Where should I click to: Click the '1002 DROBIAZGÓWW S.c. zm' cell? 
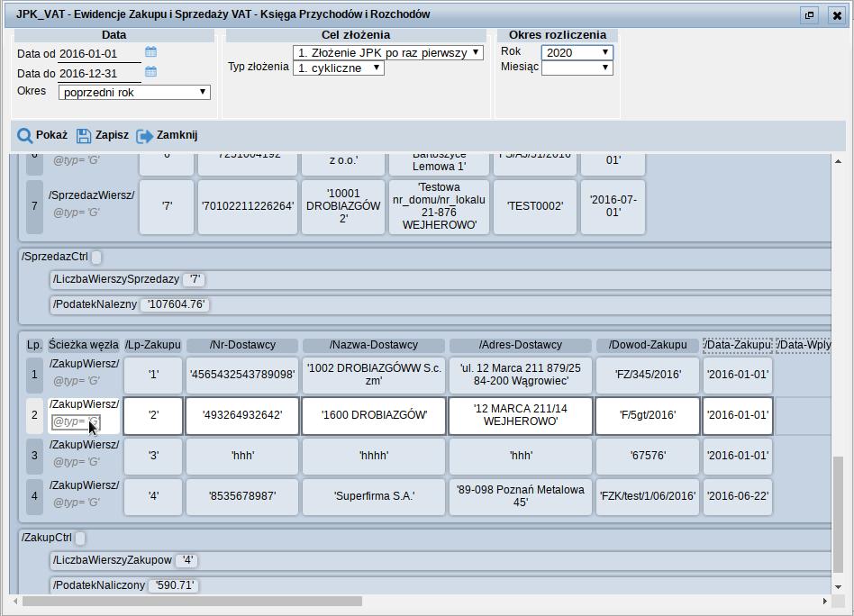(x=374, y=375)
